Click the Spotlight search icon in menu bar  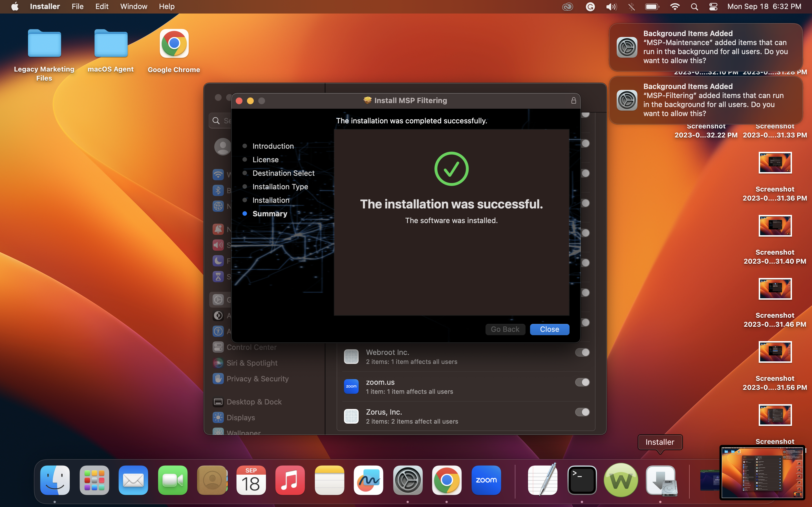point(694,6)
